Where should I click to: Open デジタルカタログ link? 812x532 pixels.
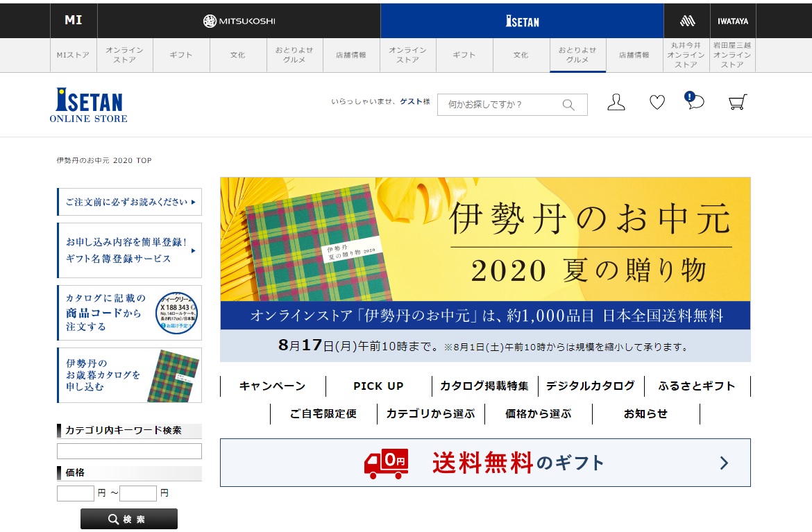(591, 386)
